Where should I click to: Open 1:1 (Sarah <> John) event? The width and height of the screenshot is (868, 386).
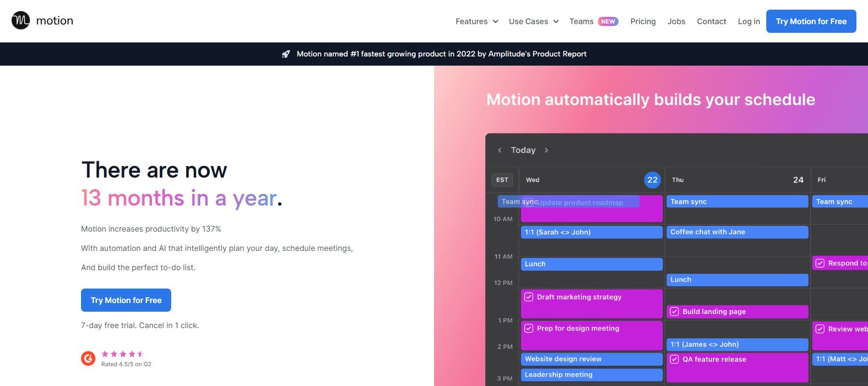592,232
